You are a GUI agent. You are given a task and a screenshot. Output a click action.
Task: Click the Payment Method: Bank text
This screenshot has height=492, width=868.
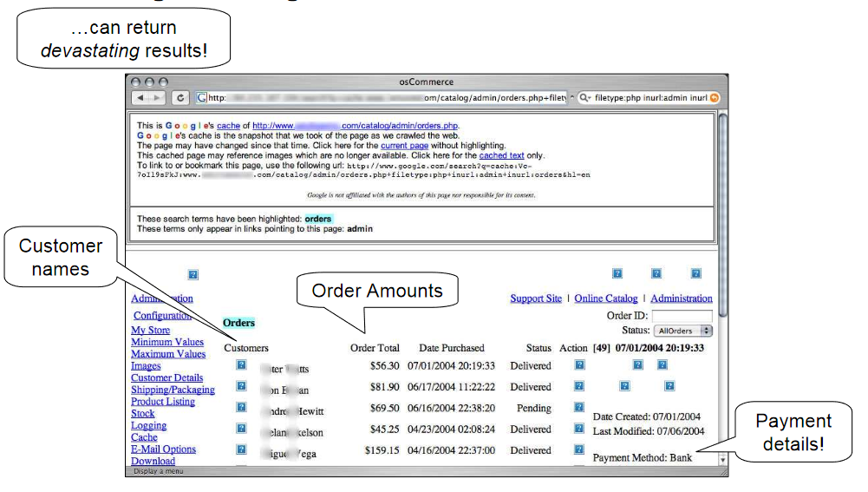coord(643,458)
